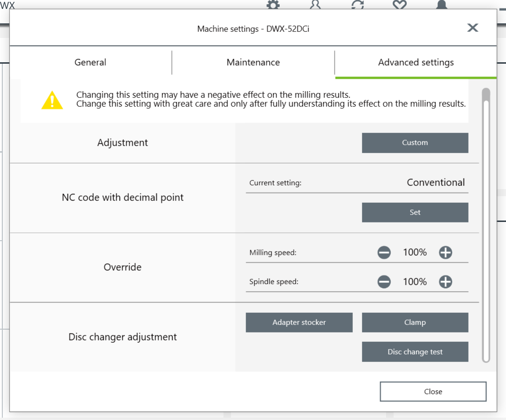Click the yellow warning triangle icon
The width and height of the screenshot is (506, 420).
(x=52, y=100)
